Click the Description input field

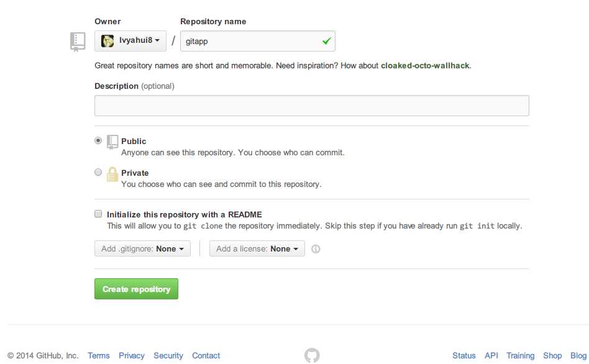point(312,106)
